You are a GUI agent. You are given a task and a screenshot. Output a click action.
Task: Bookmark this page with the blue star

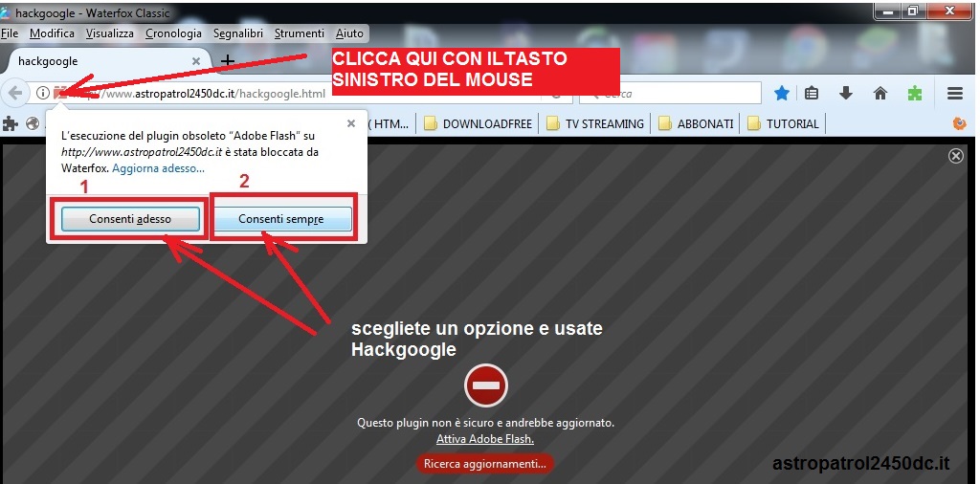782,94
